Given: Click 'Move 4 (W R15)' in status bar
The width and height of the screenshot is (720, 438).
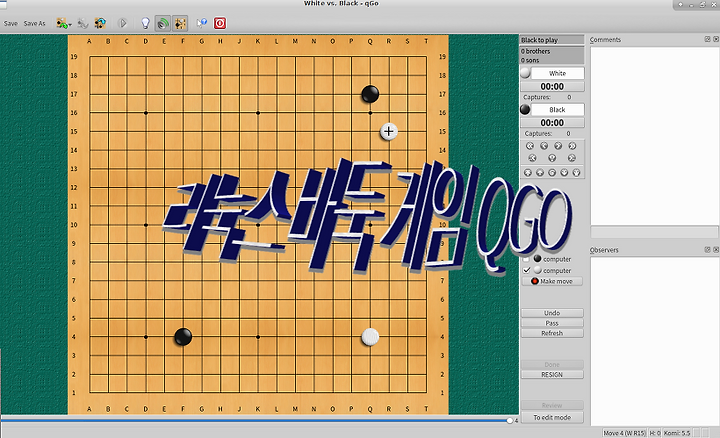Looking at the screenshot, I should click(x=624, y=433).
